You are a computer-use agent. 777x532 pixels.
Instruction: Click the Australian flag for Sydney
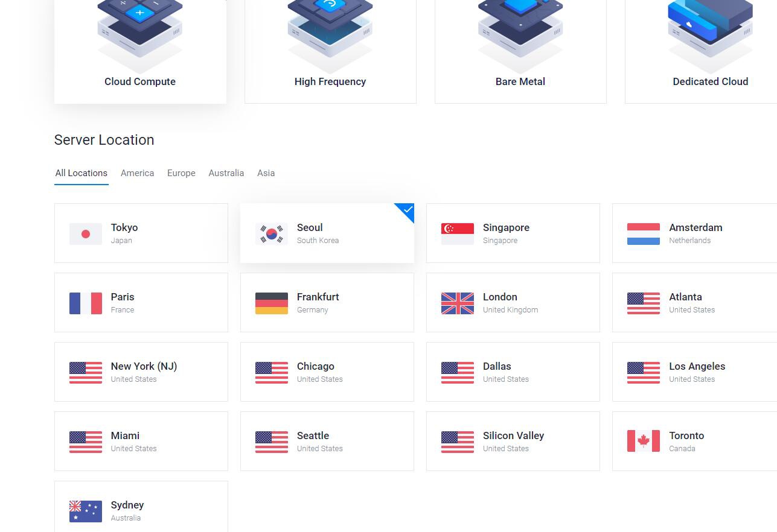click(86, 511)
